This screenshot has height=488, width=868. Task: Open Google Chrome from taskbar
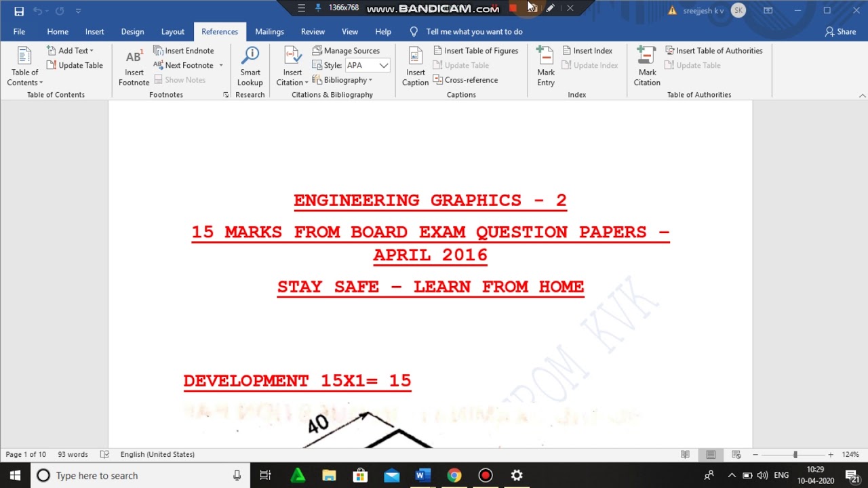point(454,476)
